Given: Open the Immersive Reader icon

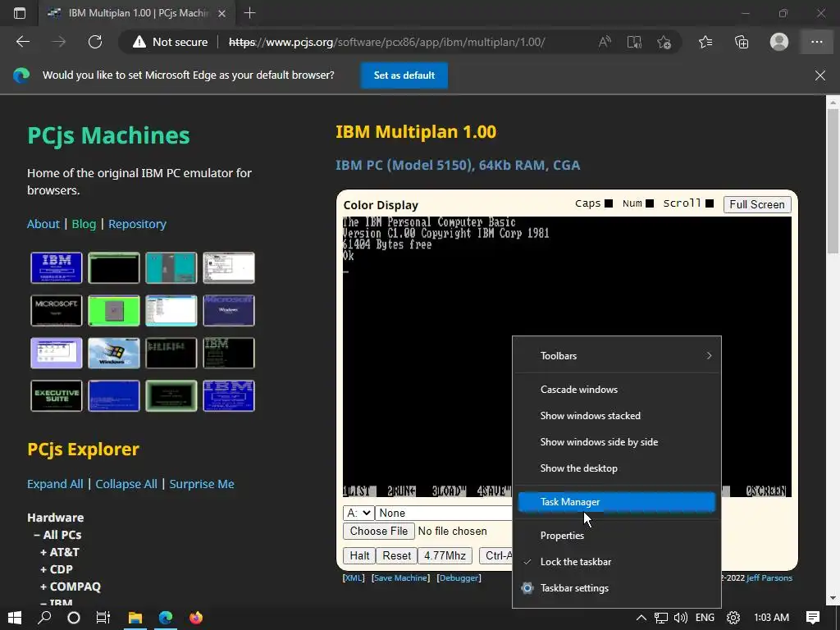Looking at the screenshot, I should point(634,42).
